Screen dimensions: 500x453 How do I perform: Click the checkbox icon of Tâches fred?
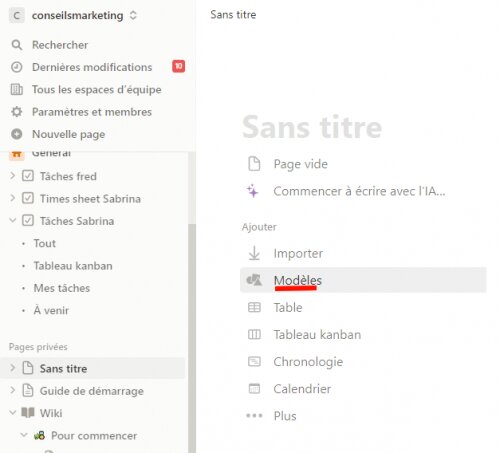click(28, 176)
